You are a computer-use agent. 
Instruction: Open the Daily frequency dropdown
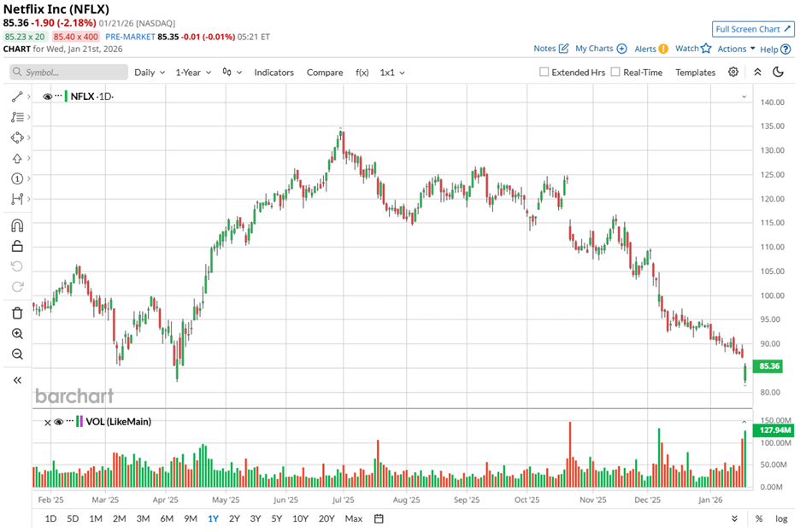[150, 73]
